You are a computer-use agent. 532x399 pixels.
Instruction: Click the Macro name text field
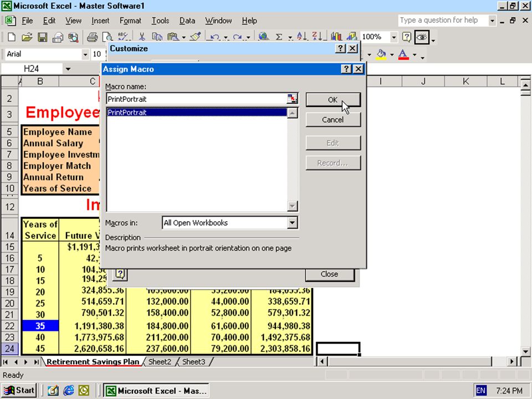(x=197, y=99)
